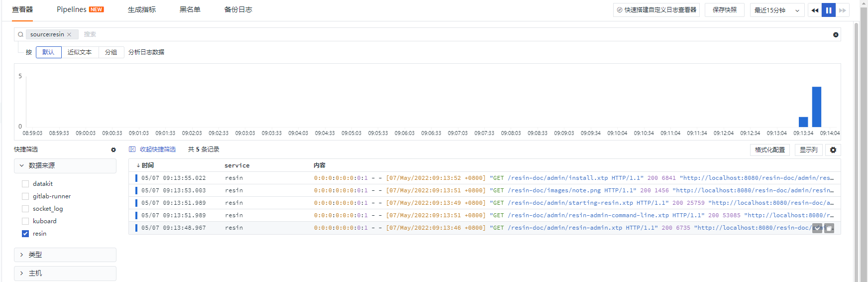Click the expand chevron icon on the last log row
This screenshot has height=282, width=868.
(817, 228)
